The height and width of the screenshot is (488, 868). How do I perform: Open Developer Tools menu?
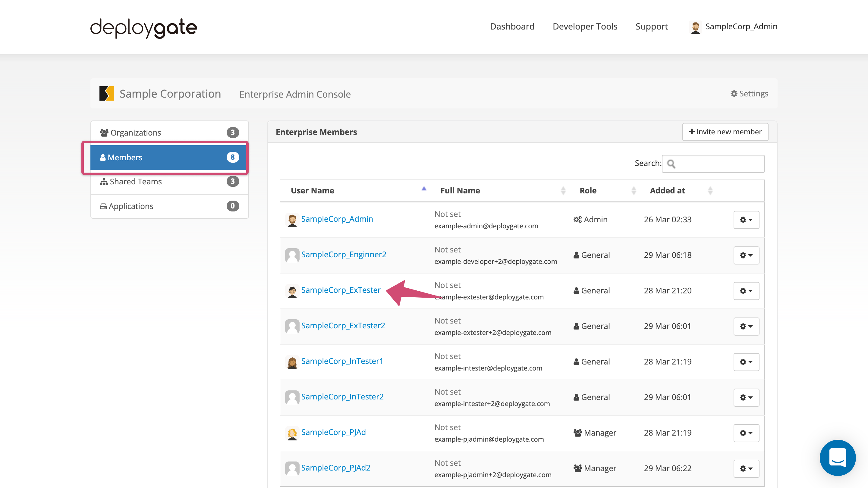(x=585, y=26)
